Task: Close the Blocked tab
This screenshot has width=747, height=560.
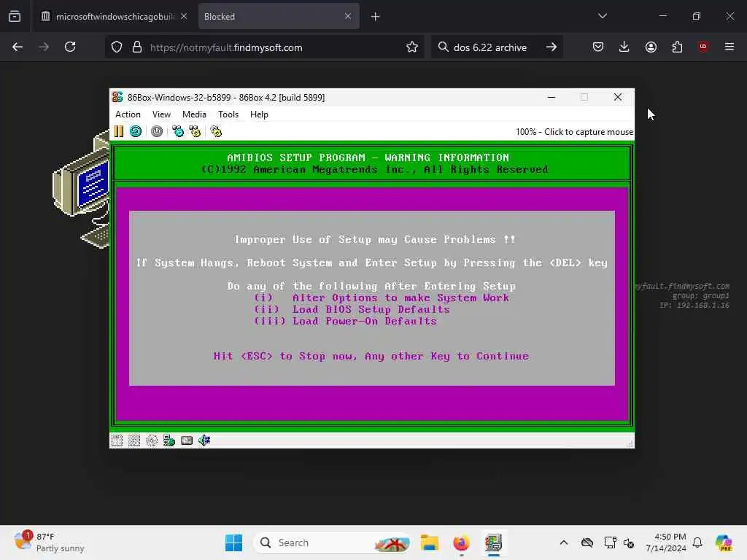Action: coord(348,16)
